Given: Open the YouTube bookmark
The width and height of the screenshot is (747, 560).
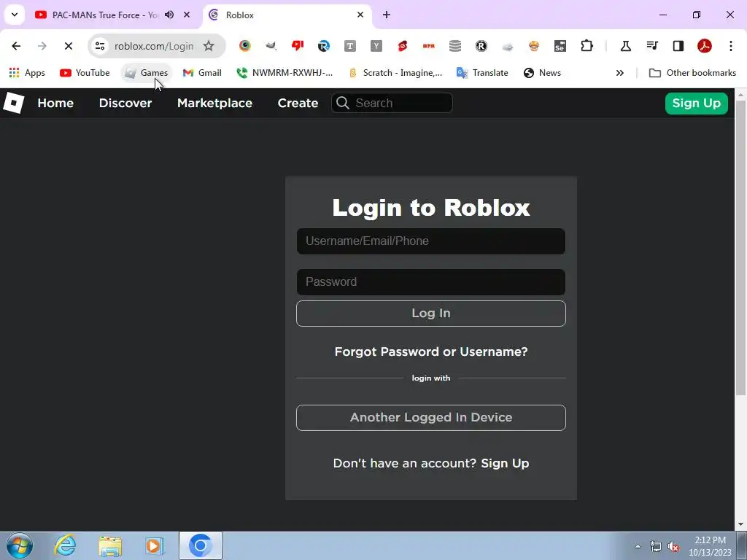Looking at the screenshot, I should coord(85,73).
